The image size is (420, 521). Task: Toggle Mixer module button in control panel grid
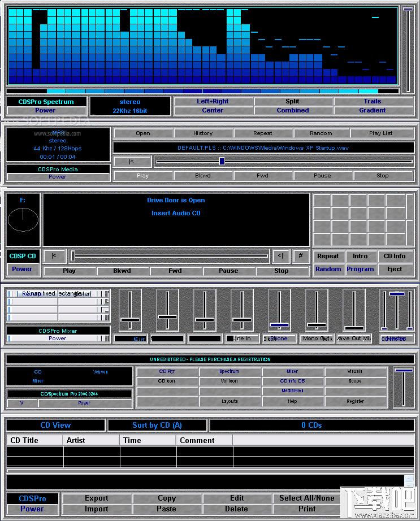point(292,371)
